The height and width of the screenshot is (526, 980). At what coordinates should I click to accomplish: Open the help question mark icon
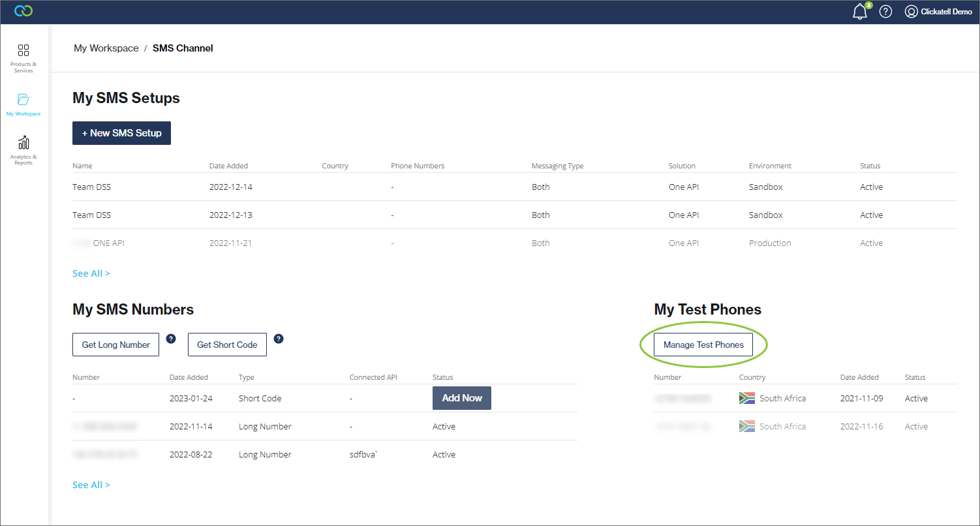pyautogui.click(x=885, y=11)
